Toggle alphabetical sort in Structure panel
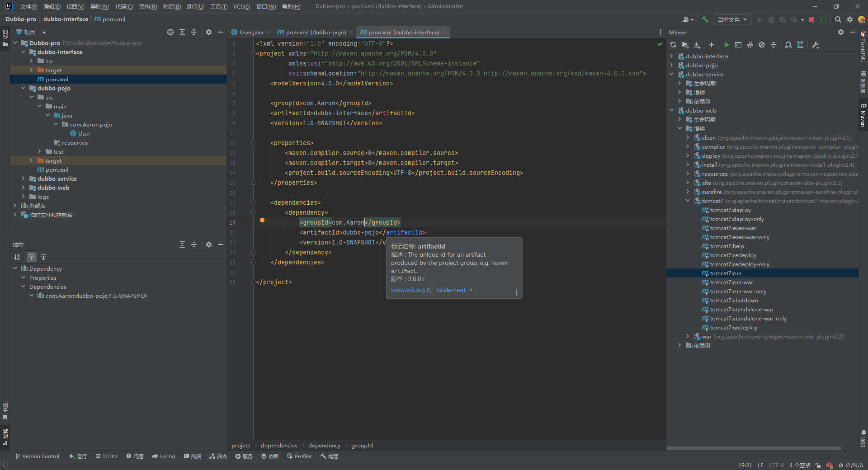The height and width of the screenshot is (470, 868). [17, 257]
